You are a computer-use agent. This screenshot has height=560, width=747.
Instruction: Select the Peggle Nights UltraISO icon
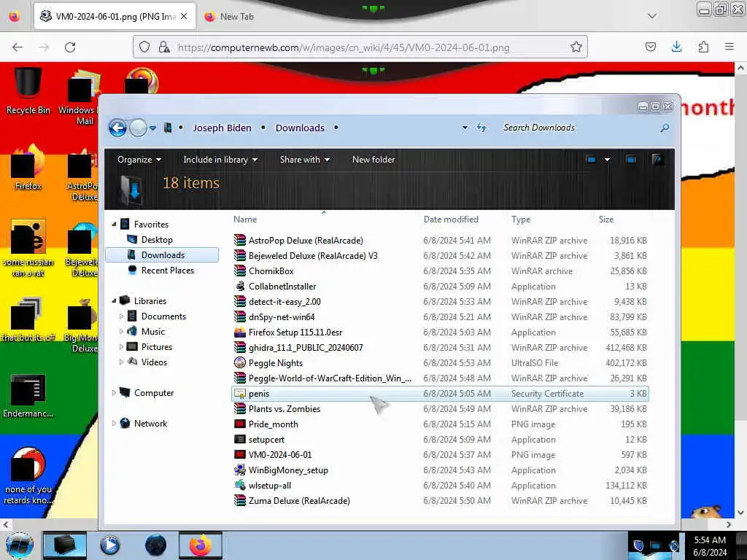pos(240,362)
